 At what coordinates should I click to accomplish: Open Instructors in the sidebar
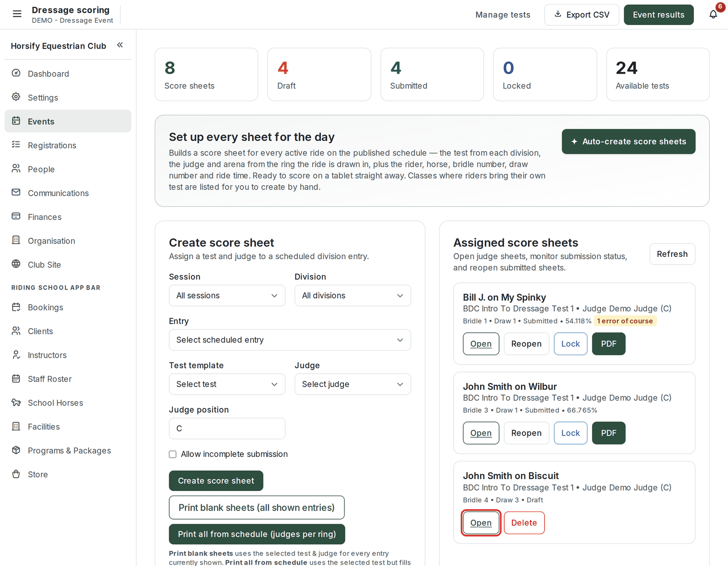(x=68, y=355)
